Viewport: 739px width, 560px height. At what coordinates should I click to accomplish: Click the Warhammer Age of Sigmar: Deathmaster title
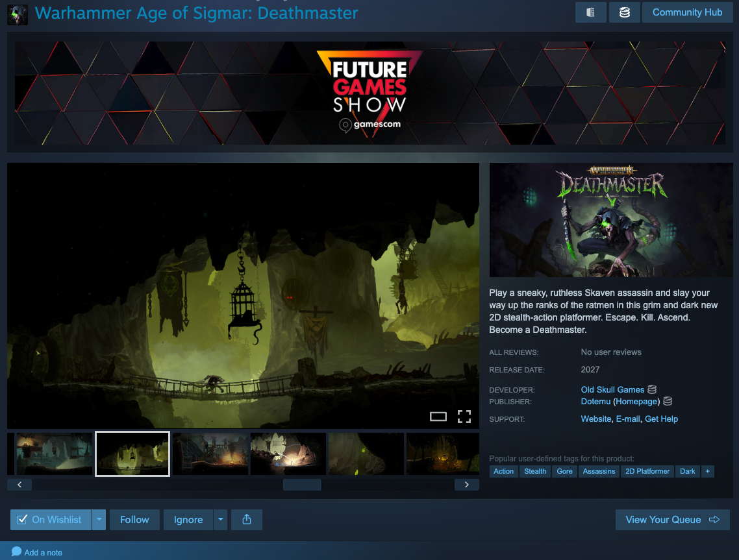click(x=197, y=13)
